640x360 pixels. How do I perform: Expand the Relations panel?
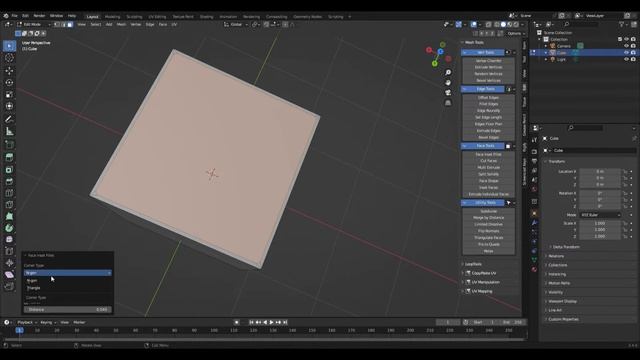pos(556,256)
